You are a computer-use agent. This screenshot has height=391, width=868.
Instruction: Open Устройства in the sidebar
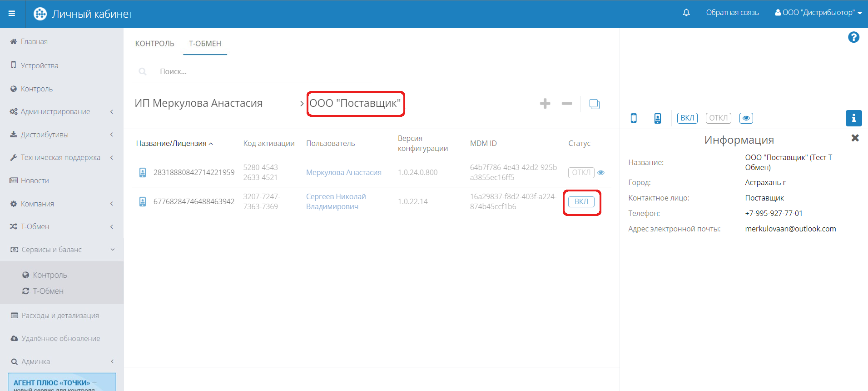point(40,65)
